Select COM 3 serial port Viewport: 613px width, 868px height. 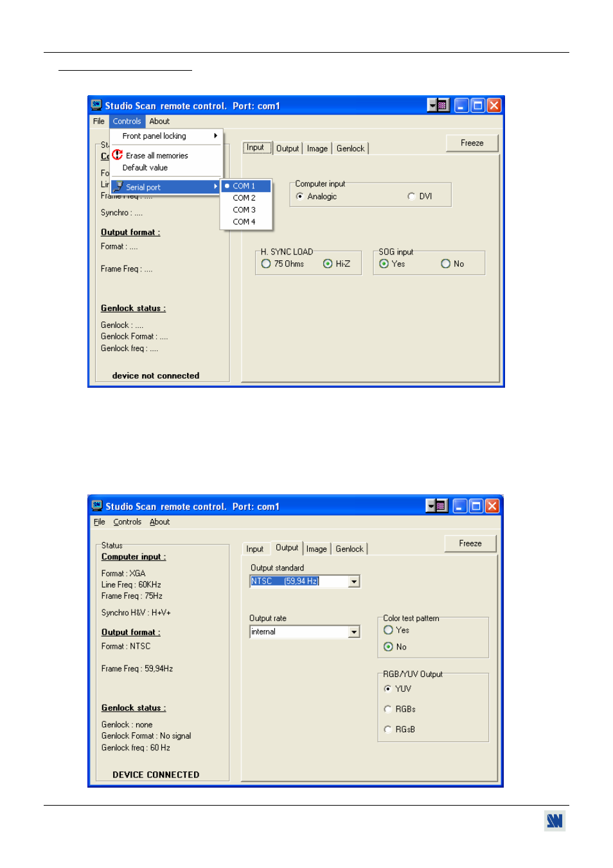pyautogui.click(x=246, y=210)
